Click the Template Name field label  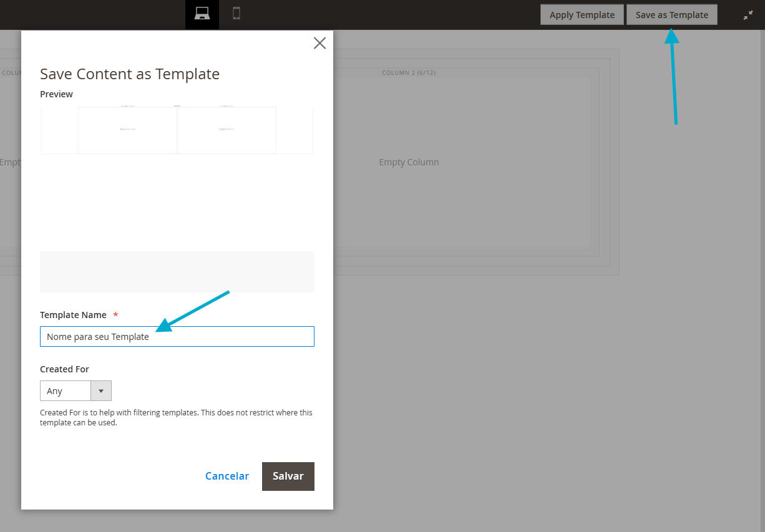pos(73,315)
